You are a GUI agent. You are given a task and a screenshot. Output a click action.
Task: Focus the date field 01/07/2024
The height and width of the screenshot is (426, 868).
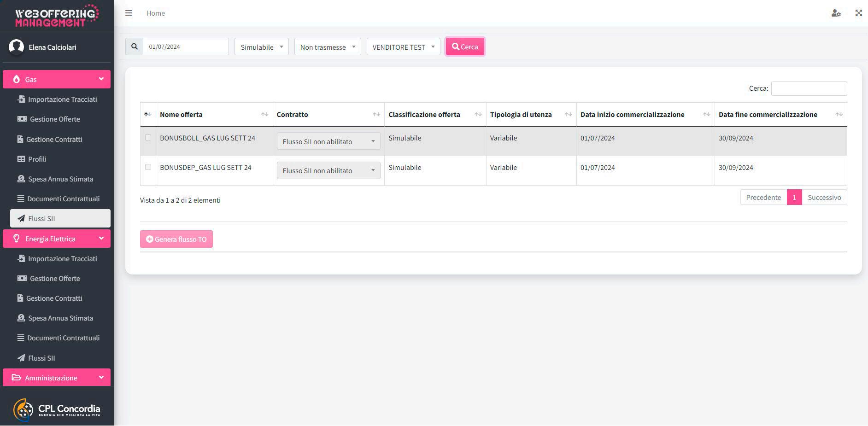click(186, 47)
